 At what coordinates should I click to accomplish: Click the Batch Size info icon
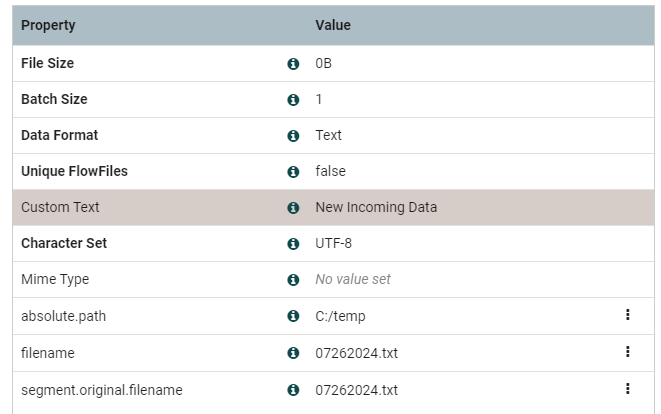click(293, 100)
